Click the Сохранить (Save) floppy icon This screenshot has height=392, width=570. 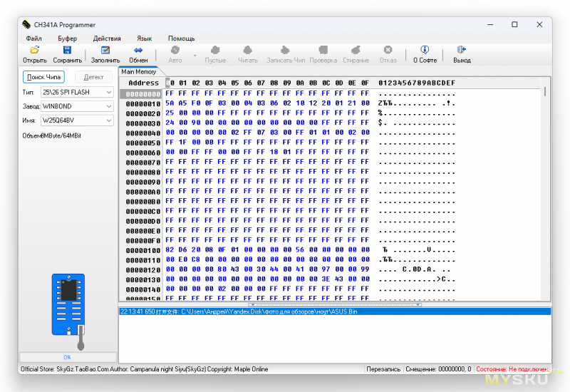tap(67, 51)
